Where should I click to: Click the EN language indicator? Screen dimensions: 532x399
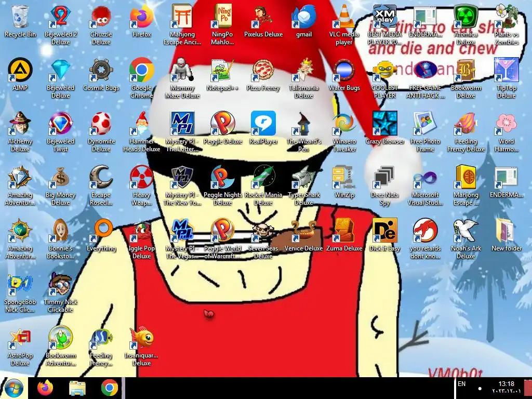click(x=461, y=384)
